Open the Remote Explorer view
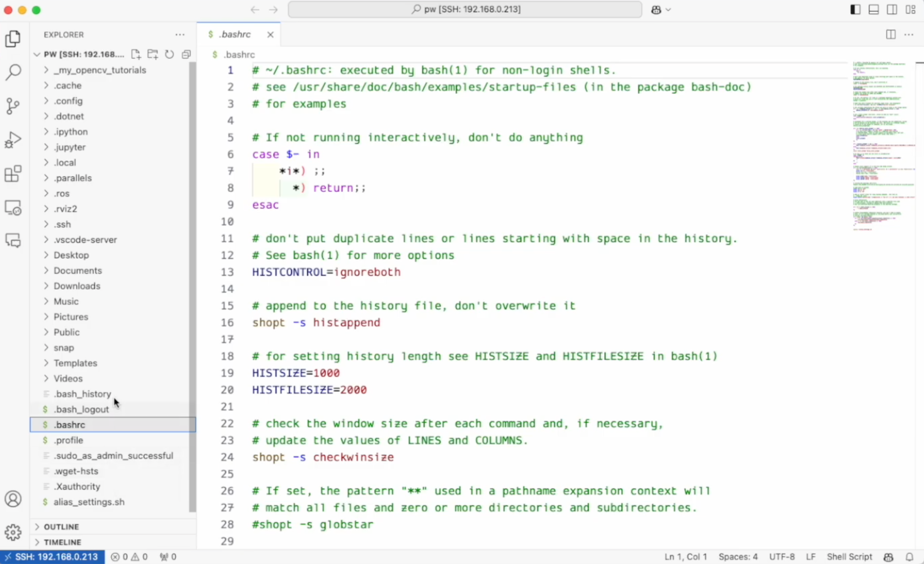The image size is (924, 564). [13, 208]
